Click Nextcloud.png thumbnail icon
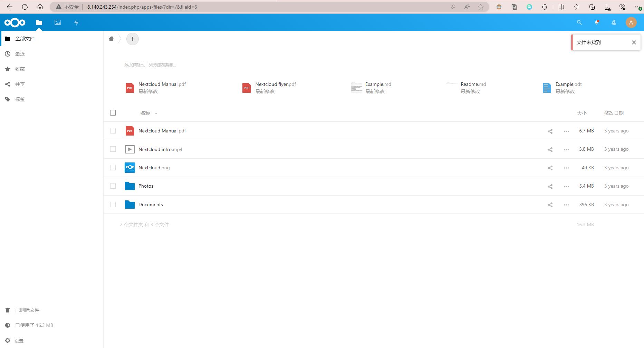 130,168
